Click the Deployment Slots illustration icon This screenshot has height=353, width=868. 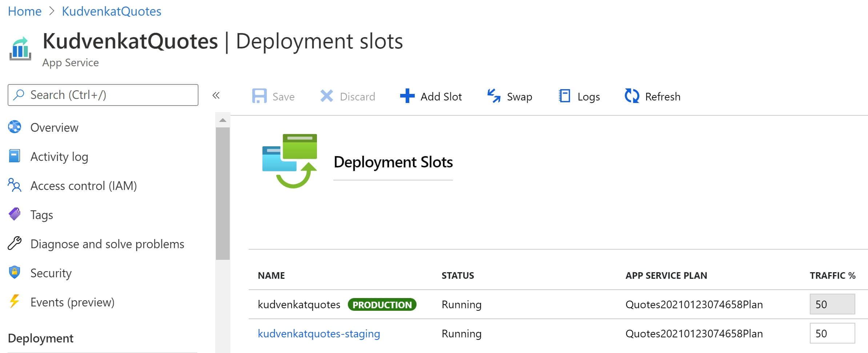290,161
